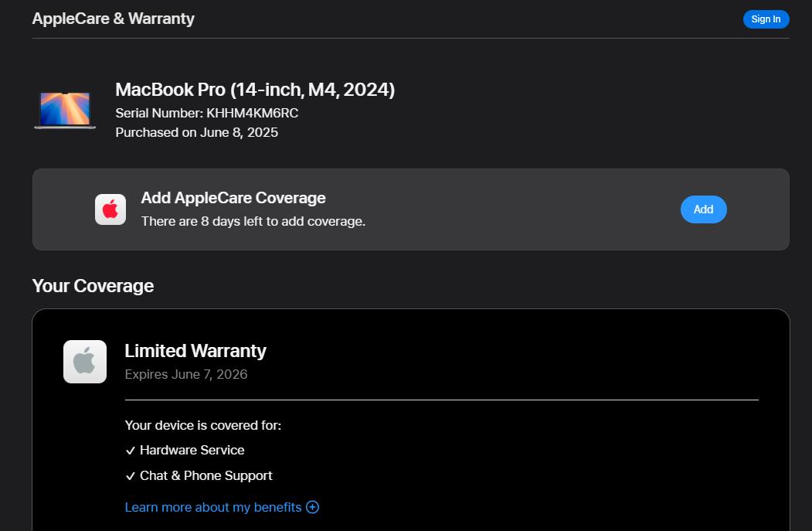Screen dimensions: 812x531
Task: Select the MacBook Pro (14-inch, M4, 2024) heading
Action: [255, 90]
